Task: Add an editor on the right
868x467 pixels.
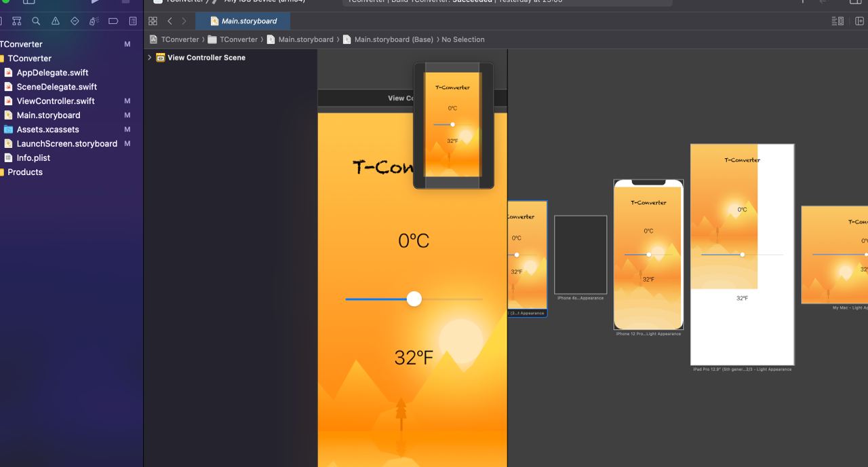Action: pos(860,21)
